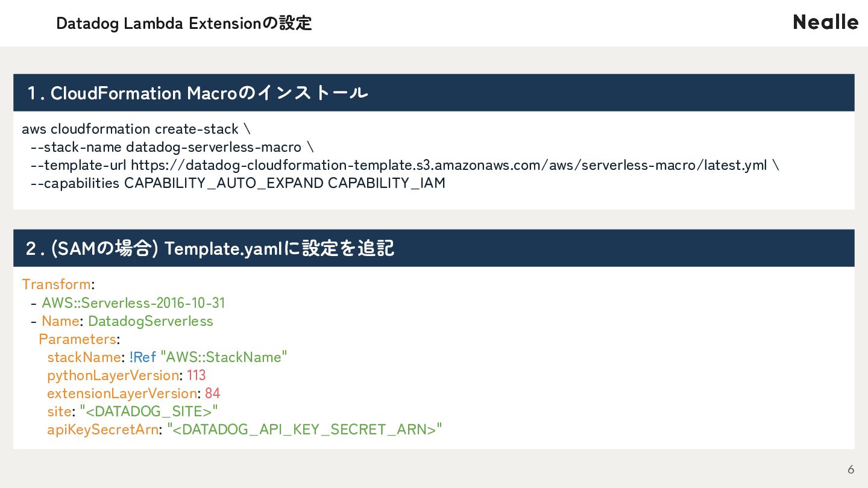868x488 pixels.
Task: Click the --stack-name datadog-serverless-macro line
Action: [x=172, y=147]
